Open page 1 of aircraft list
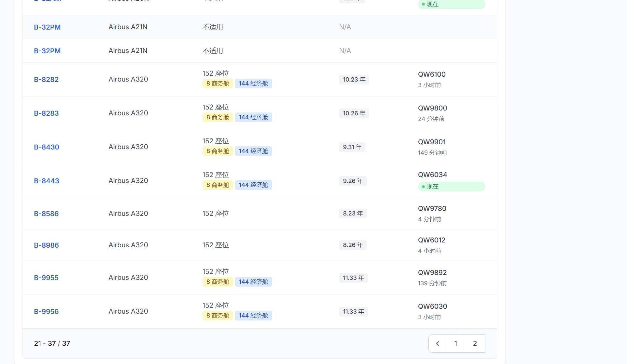This screenshot has height=364, width=627. (455, 344)
